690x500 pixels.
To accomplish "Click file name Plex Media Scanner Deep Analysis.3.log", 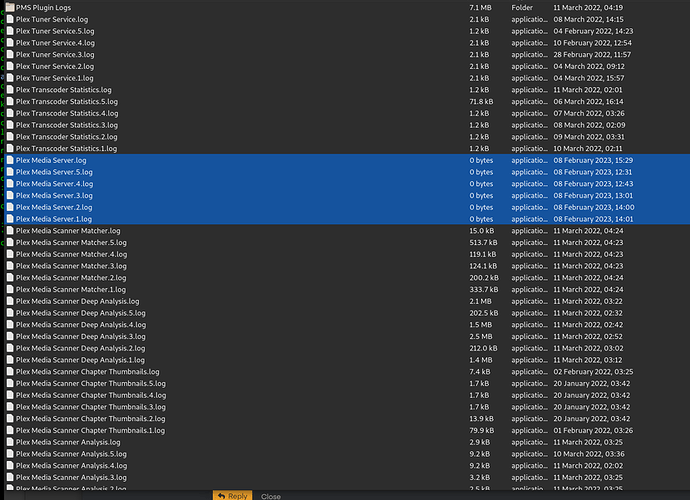I will point(81,337).
